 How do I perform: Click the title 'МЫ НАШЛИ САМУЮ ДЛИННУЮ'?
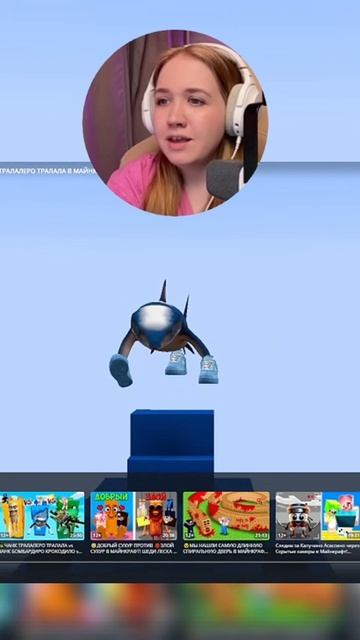[x=226, y=548]
